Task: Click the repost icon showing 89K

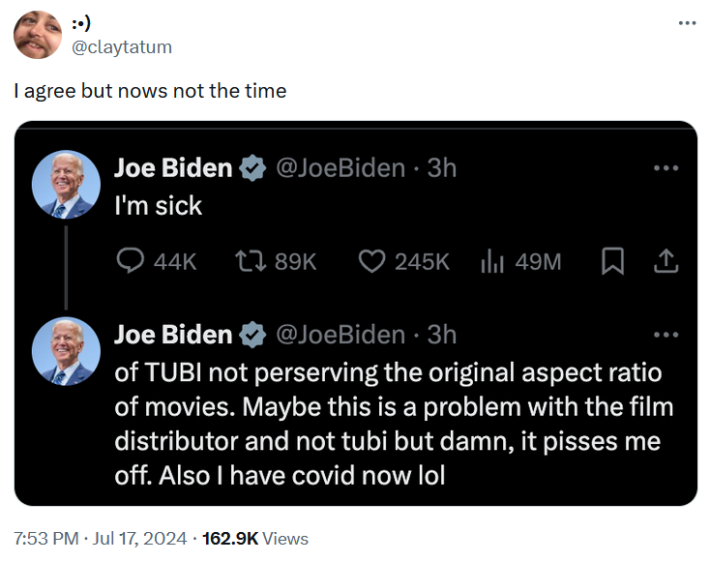Action: (247, 262)
